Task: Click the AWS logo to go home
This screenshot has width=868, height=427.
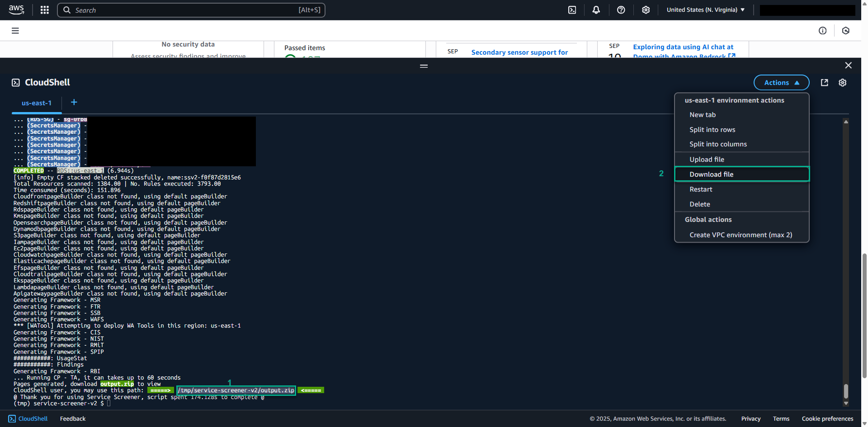Action: tap(16, 9)
